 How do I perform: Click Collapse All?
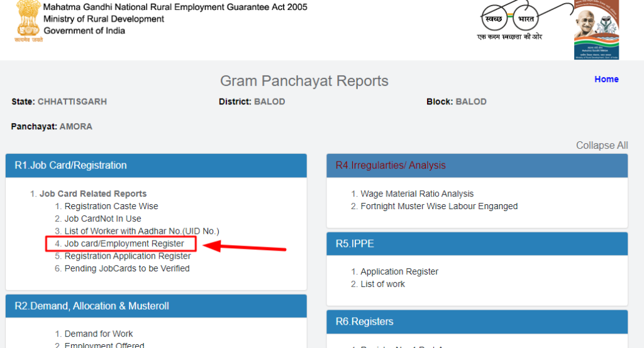[602, 145]
